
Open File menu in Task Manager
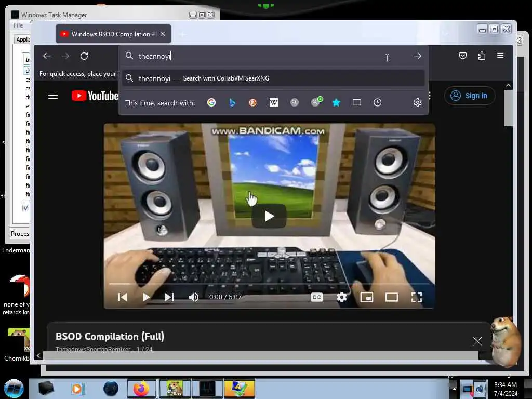click(x=18, y=25)
